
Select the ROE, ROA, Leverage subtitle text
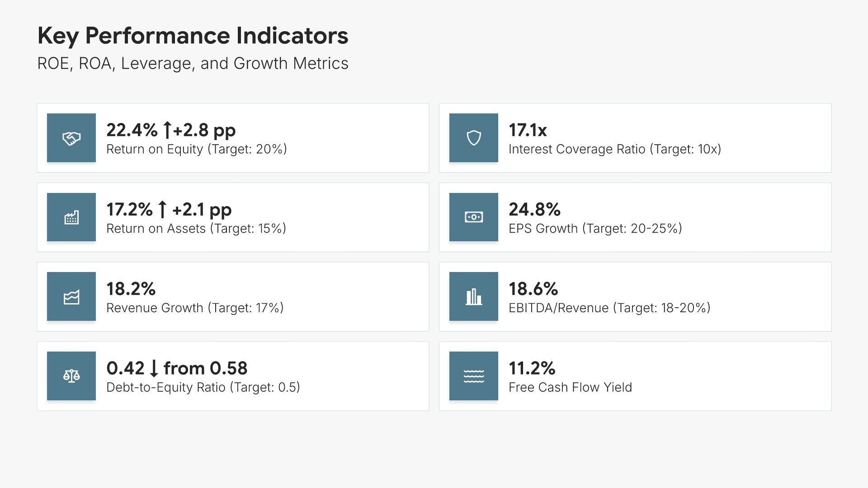pos(193,64)
